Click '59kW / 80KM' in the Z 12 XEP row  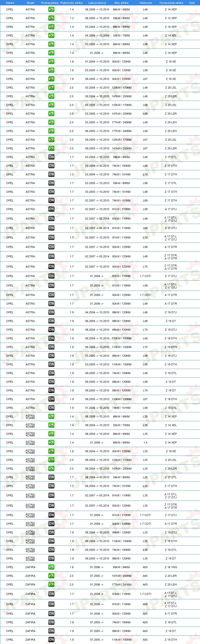point(121,18)
